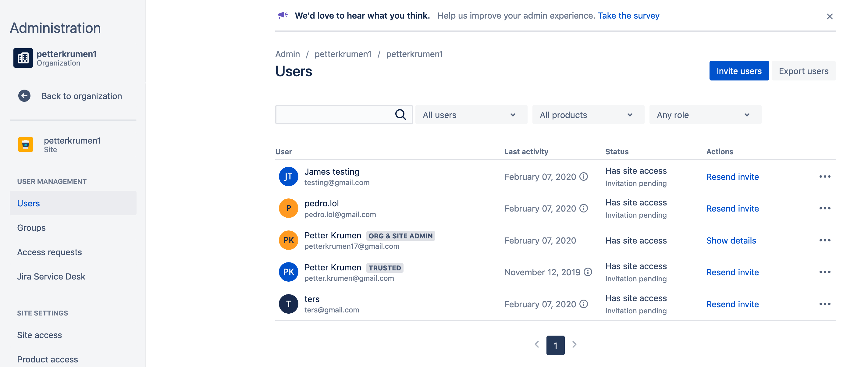Open the All users filter dropdown
The height and width of the screenshot is (367, 868).
point(471,115)
